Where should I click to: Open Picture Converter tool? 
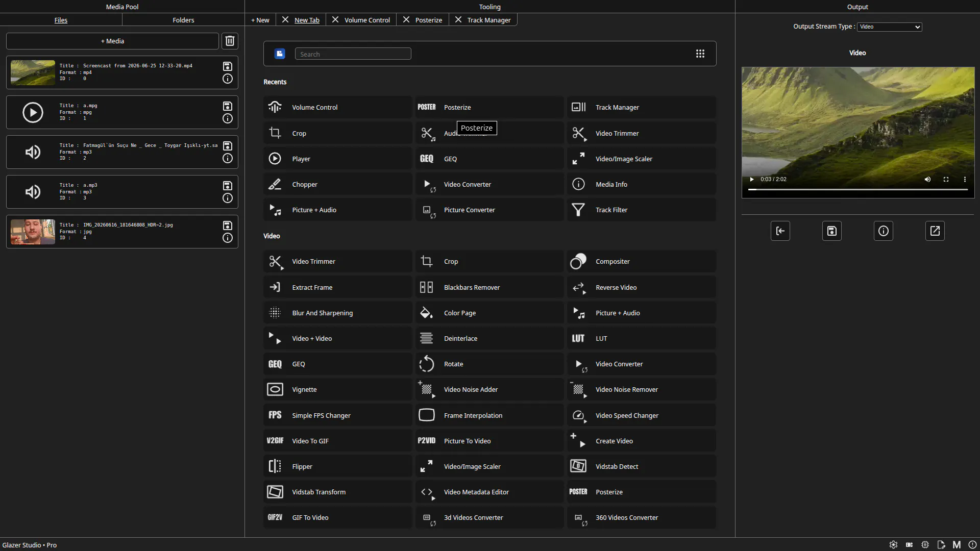tap(489, 210)
